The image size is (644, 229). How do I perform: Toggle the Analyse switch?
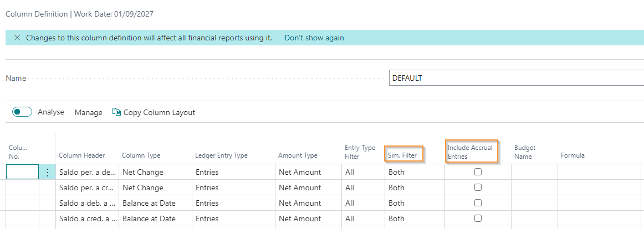[22, 112]
